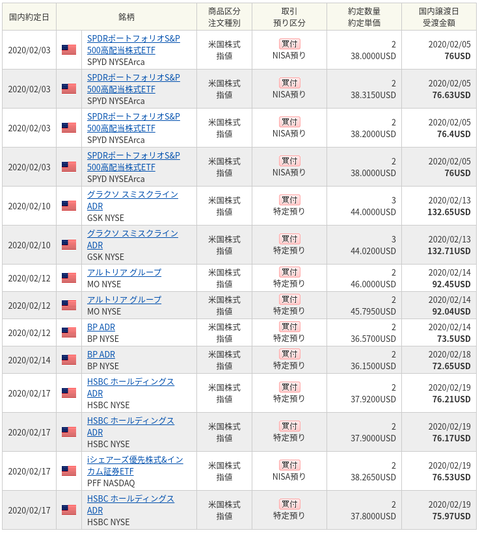This screenshot has height=533, width=480.
Task: Open アルトリア グループ link in 92.04USD row
Action: 124,300
